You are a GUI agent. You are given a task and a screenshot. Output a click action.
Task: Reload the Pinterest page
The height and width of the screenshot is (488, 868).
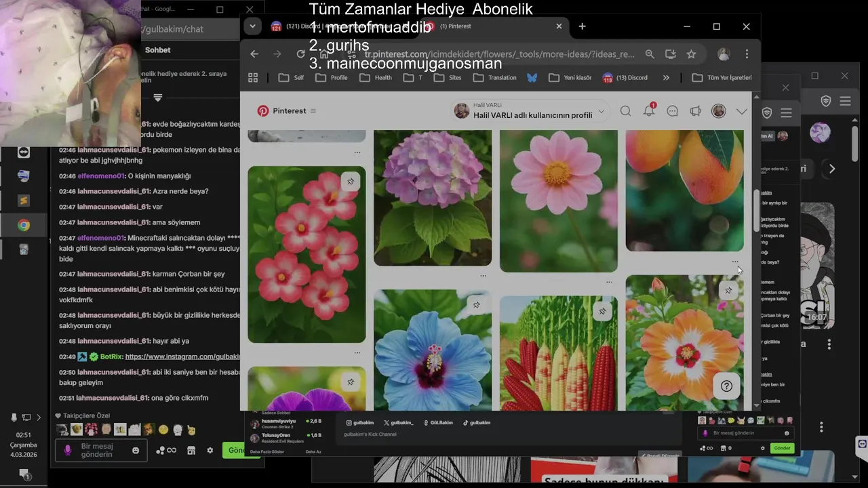click(301, 54)
